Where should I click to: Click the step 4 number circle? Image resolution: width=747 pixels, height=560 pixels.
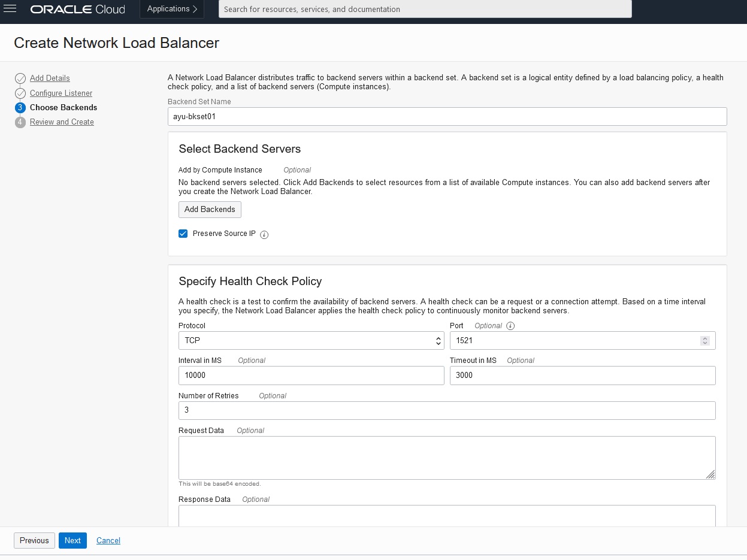point(20,122)
